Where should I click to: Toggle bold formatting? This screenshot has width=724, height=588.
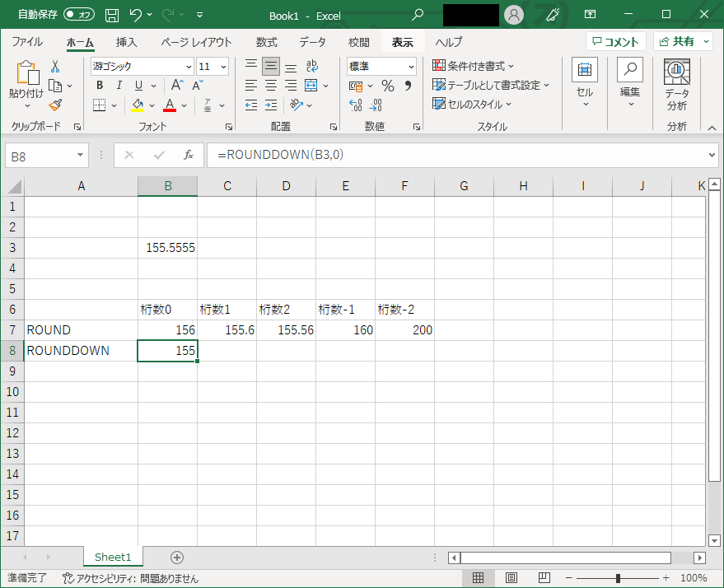[x=100, y=86]
